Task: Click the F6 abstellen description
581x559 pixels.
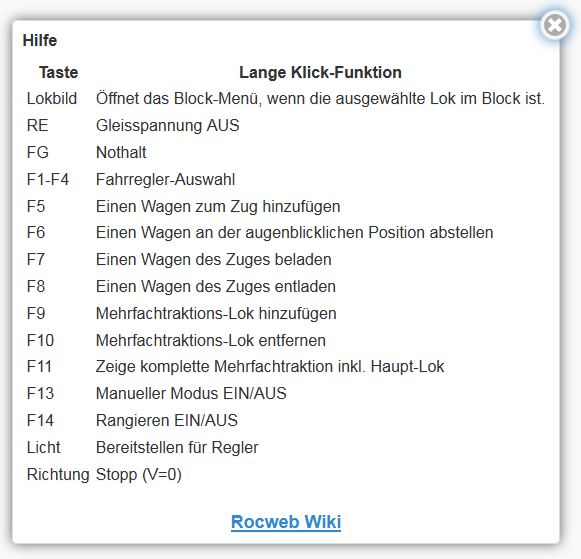Action: (x=295, y=233)
